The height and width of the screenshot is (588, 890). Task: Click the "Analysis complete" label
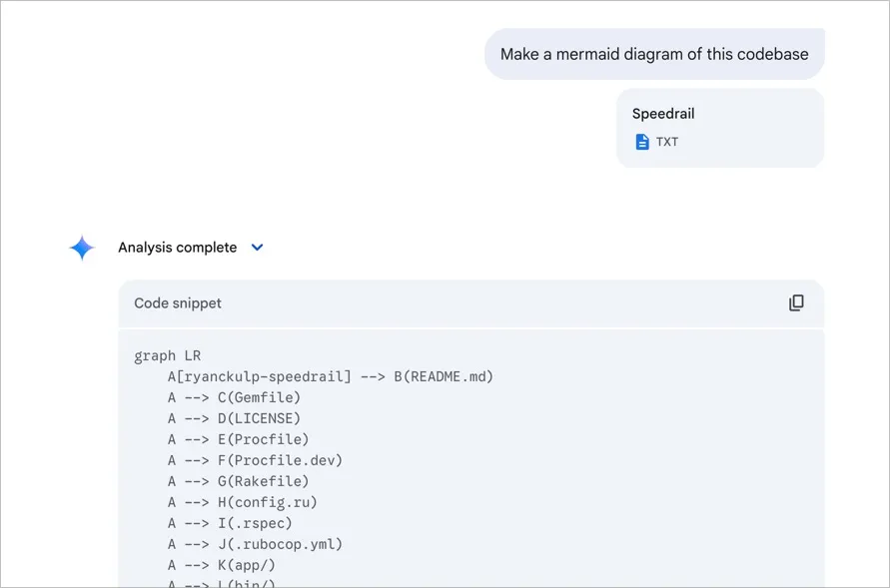[177, 248]
